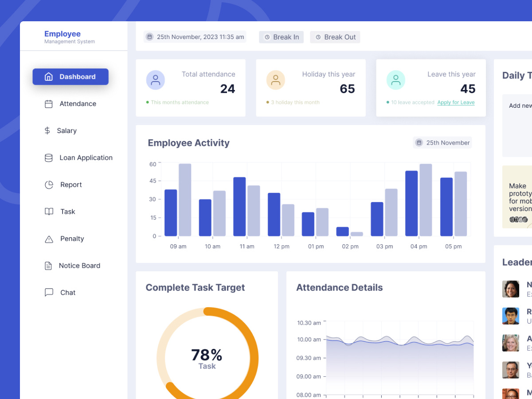This screenshot has height=399, width=532.
Task: Click the 78% task progress ring
Action: coord(207,355)
